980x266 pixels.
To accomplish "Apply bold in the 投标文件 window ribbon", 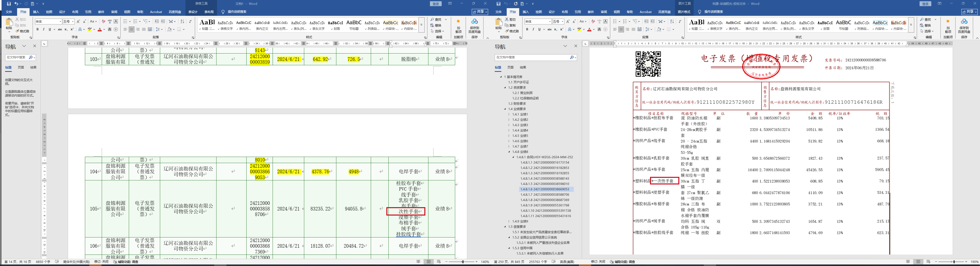I will (x=527, y=29).
